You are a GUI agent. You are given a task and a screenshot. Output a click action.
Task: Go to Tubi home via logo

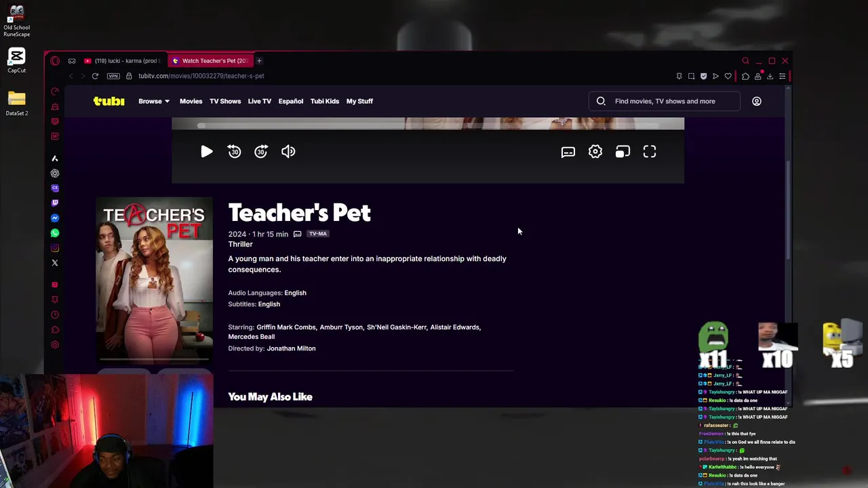click(109, 101)
